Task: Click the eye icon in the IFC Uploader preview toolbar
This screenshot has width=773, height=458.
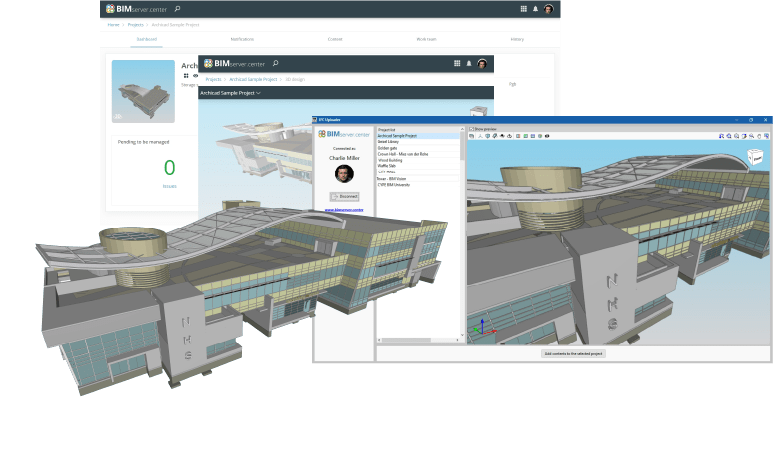Action: coord(547,136)
